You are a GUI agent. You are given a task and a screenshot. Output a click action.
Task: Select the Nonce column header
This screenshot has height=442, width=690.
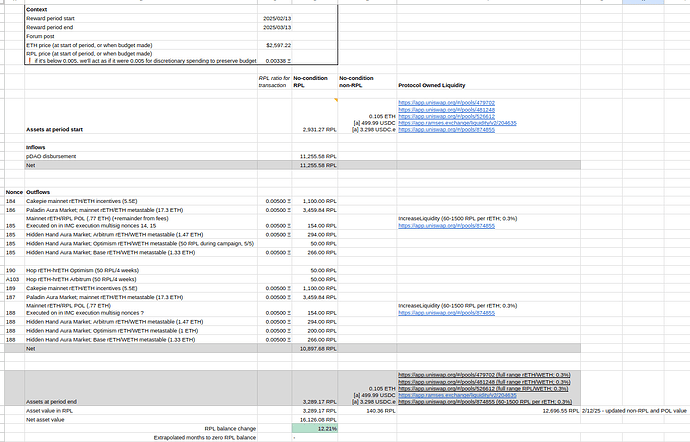point(14,192)
